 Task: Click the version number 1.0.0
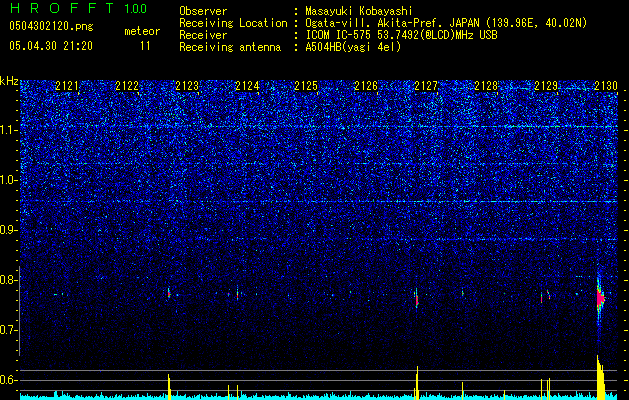135,9
